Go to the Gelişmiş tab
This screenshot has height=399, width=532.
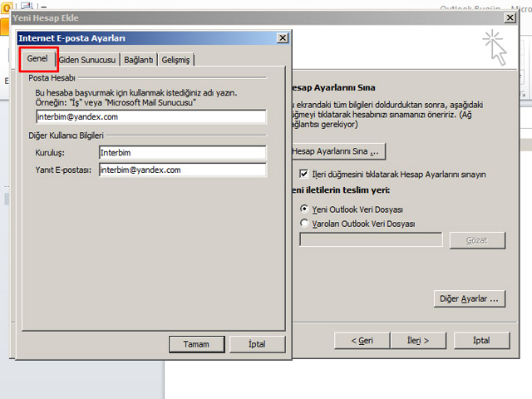(x=176, y=60)
